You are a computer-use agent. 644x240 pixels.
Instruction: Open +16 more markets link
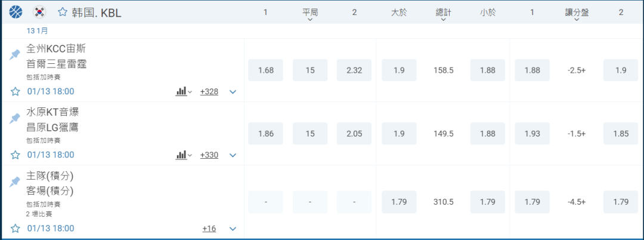[x=209, y=228]
